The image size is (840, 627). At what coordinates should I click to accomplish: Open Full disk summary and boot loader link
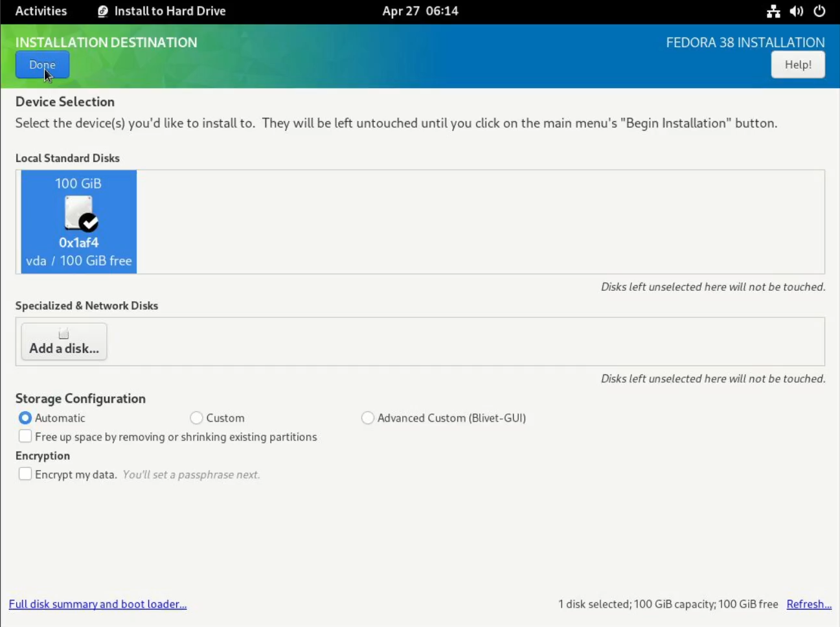pos(98,604)
